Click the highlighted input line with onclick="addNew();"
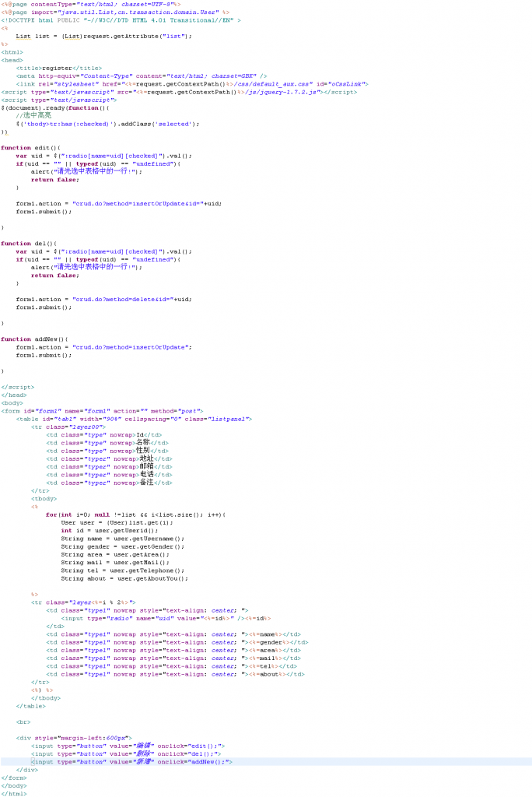 (131, 761)
